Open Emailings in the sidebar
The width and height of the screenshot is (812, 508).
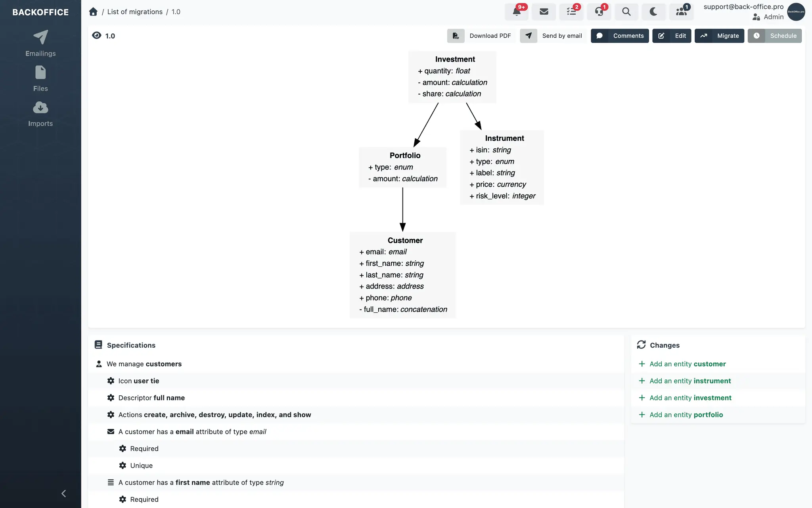coord(40,43)
